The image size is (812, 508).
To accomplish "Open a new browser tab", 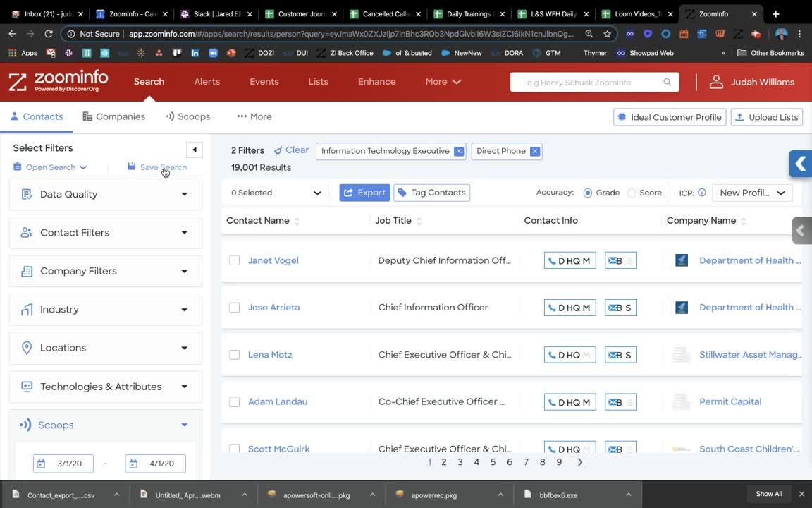I will tap(776, 14).
